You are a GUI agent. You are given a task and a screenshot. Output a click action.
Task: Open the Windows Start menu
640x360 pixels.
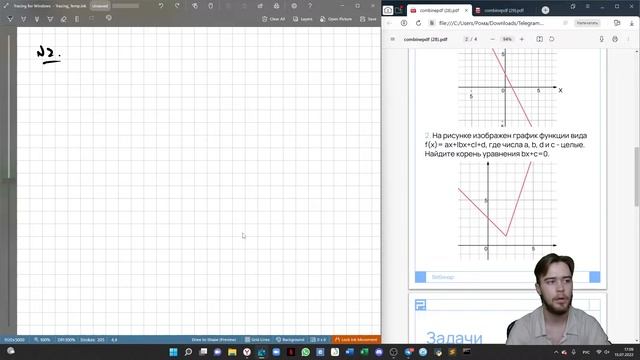173,352
